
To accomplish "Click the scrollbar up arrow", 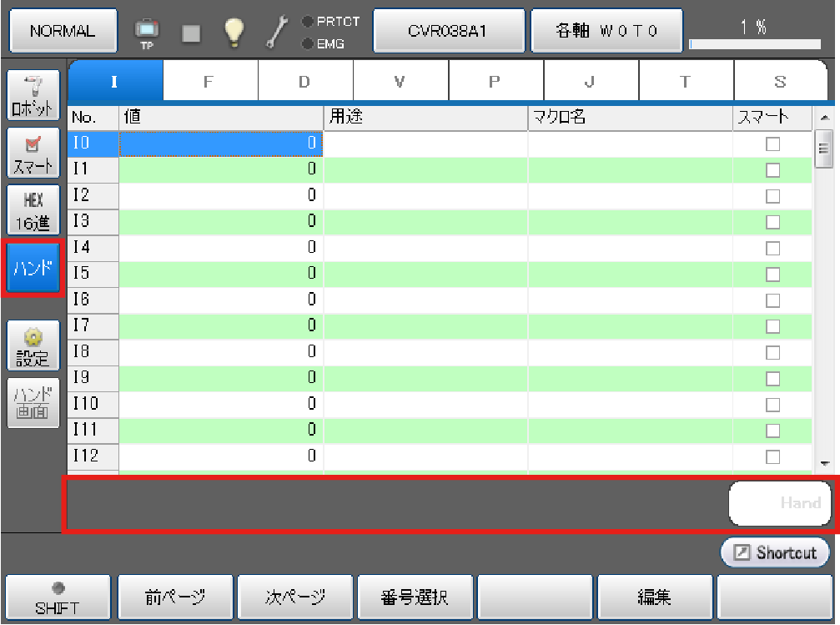I will 825,119.
